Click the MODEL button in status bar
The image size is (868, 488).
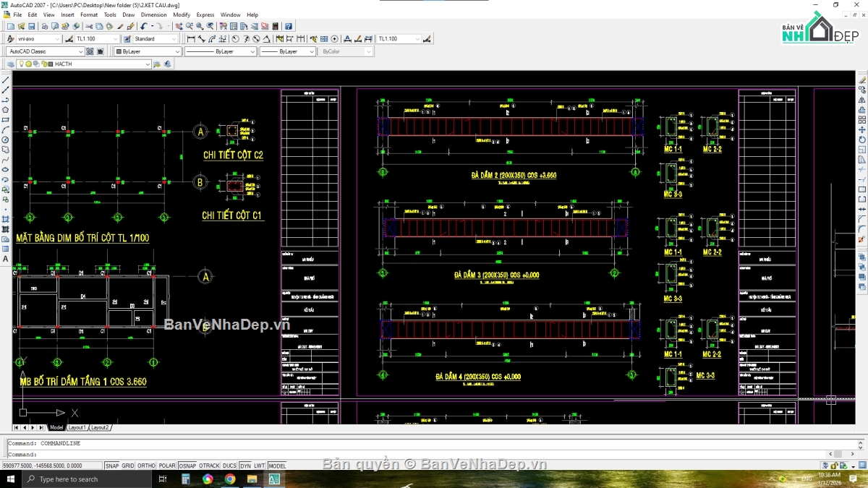click(277, 466)
